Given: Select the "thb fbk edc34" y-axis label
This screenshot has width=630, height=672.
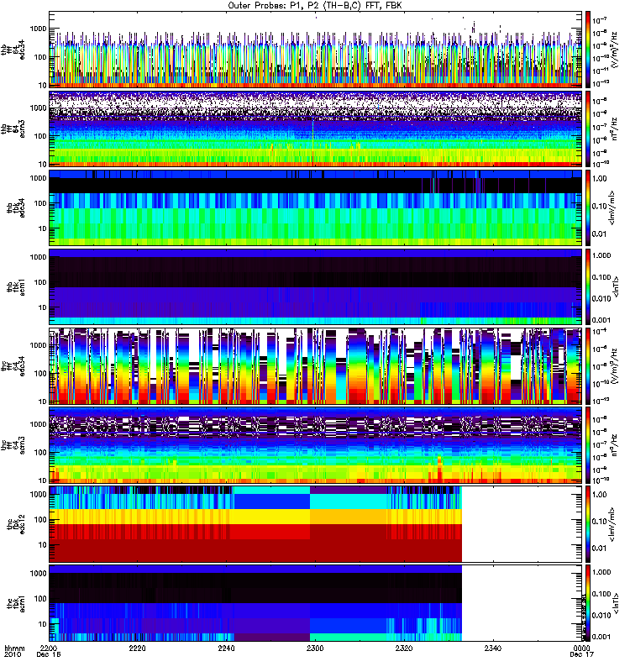Looking at the screenshot, I should [x=16, y=207].
